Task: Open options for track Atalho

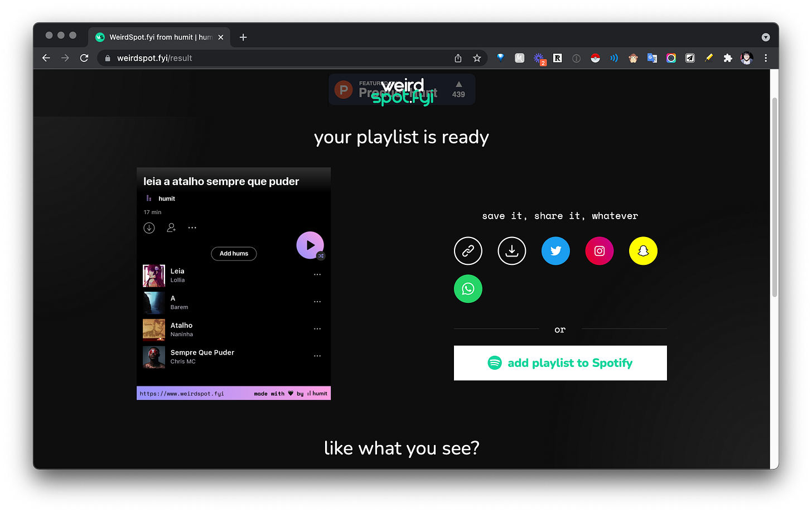Action: 317,329
